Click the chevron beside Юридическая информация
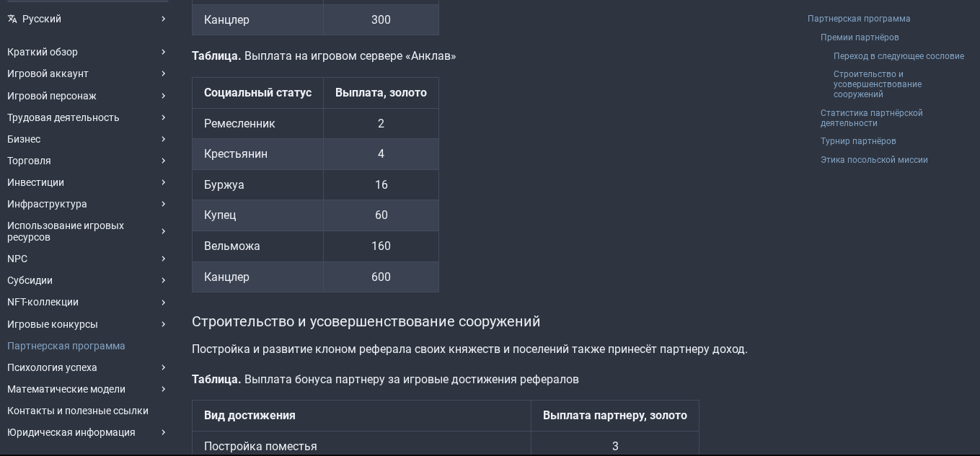 (164, 432)
